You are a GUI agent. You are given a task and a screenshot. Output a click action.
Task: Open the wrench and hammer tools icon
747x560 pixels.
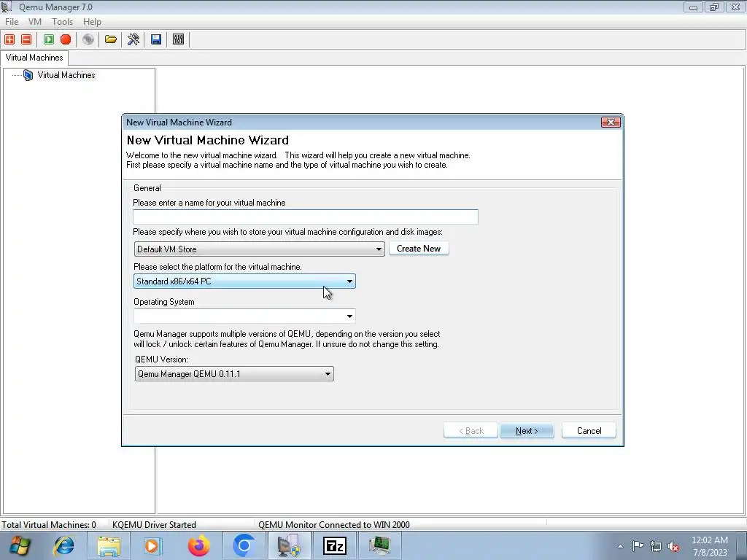pos(133,39)
